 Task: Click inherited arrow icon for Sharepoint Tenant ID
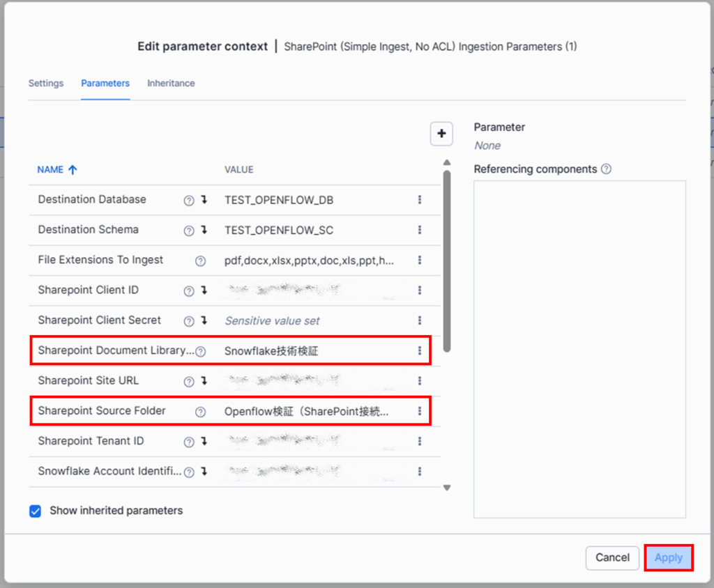204,441
